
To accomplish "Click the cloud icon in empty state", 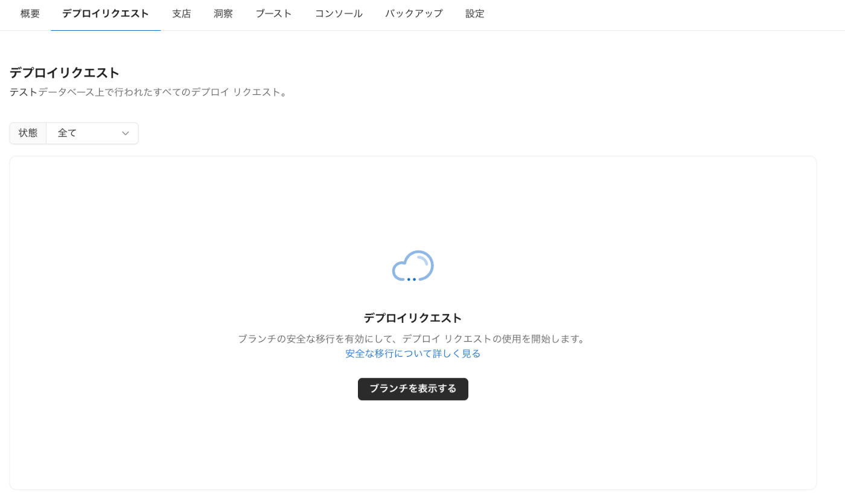I will (413, 266).
